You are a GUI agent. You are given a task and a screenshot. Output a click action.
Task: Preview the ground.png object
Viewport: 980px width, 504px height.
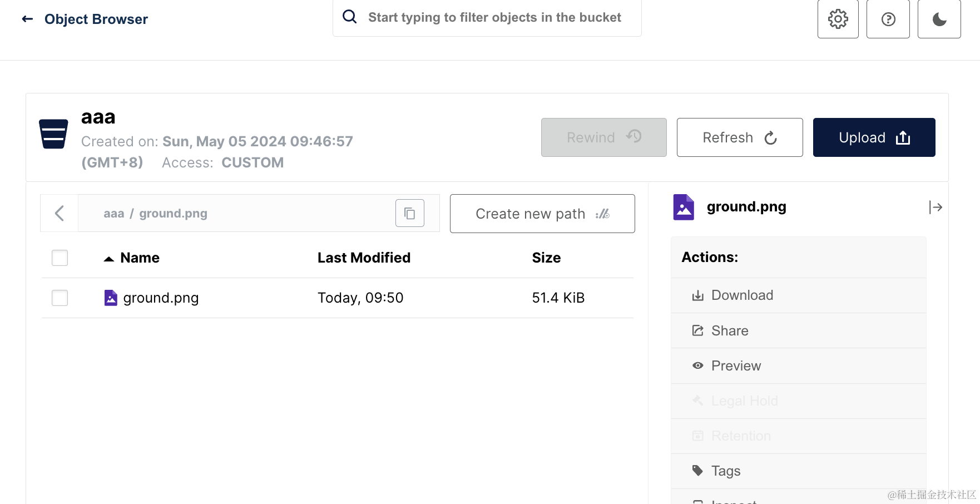[735, 366]
